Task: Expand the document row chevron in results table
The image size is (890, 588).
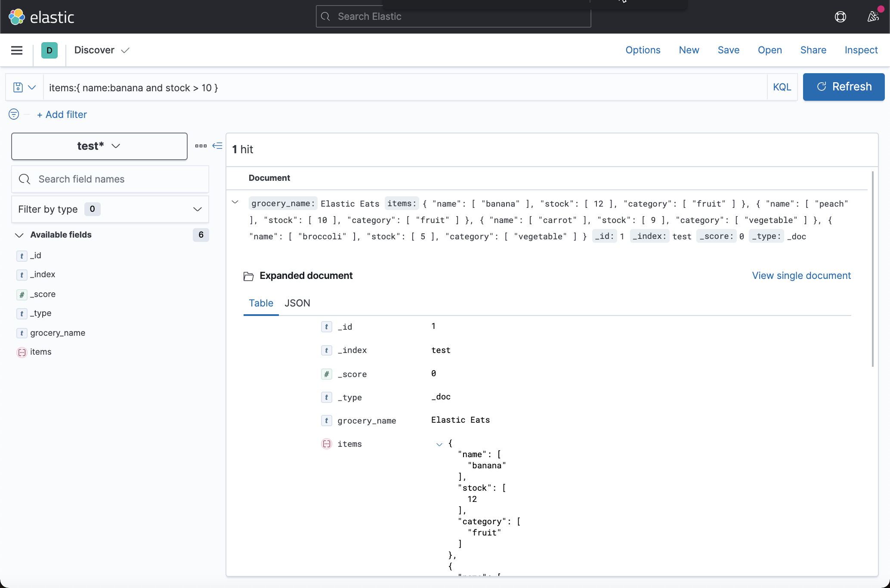Action: click(x=235, y=201)
